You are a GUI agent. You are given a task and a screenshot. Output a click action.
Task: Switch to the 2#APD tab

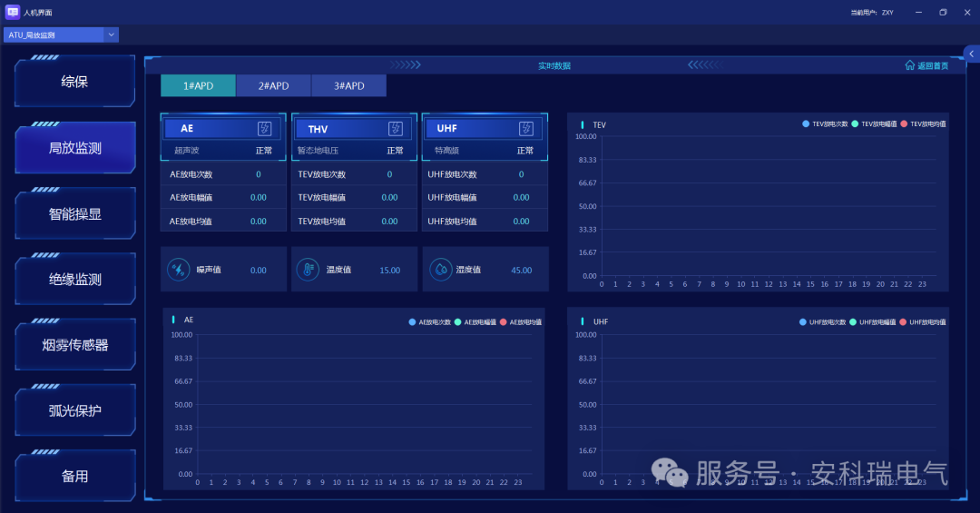pyautogui.click(x=274, y=85)
